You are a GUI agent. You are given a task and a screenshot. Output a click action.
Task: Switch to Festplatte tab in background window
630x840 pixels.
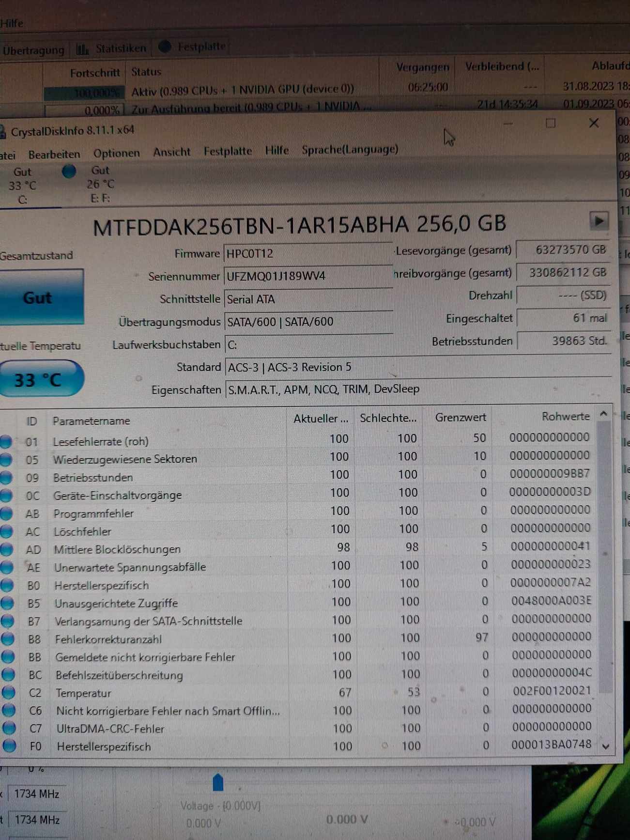tap(192, 47)
